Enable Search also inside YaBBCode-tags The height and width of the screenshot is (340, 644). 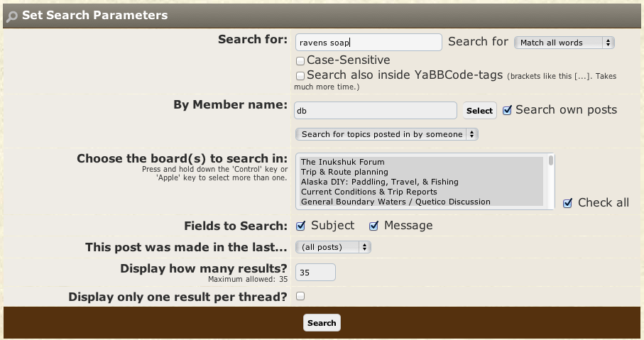[x=300, y=76]
